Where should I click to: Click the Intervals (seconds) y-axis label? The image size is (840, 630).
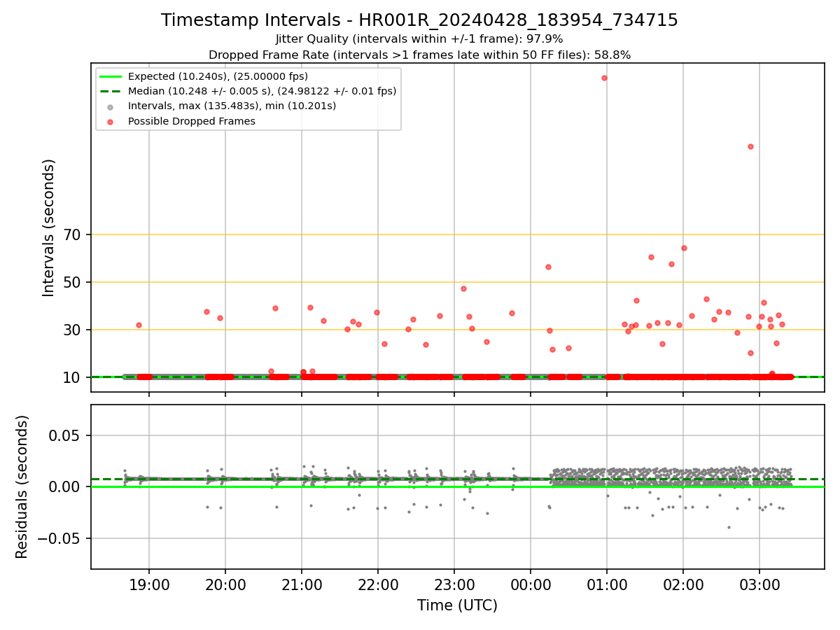click(49, 227)
